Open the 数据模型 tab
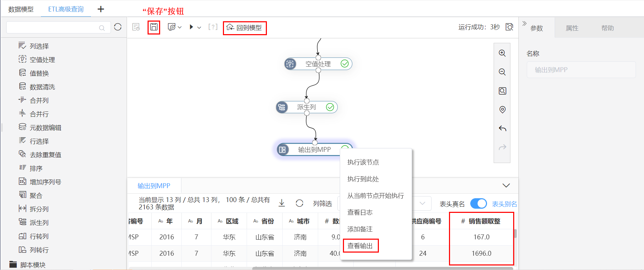Viewport: 644px width, 270px height. tap(21, 9)
